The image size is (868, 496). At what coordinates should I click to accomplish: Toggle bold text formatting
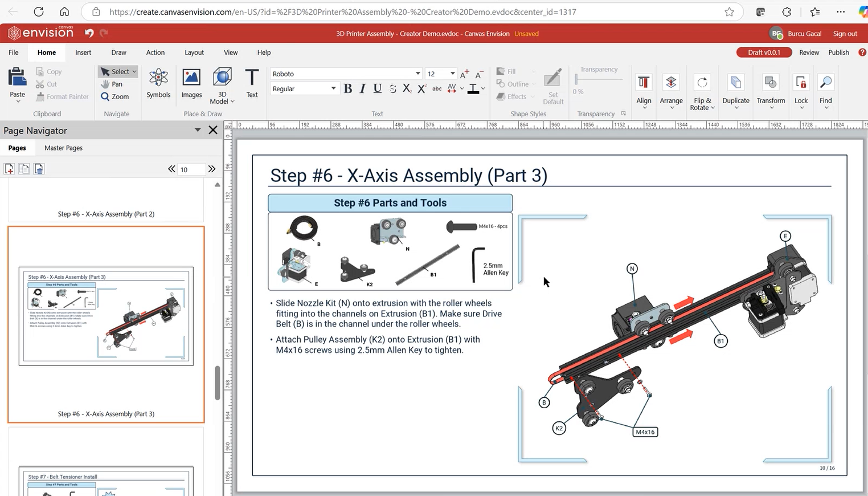tap(348, 88)
